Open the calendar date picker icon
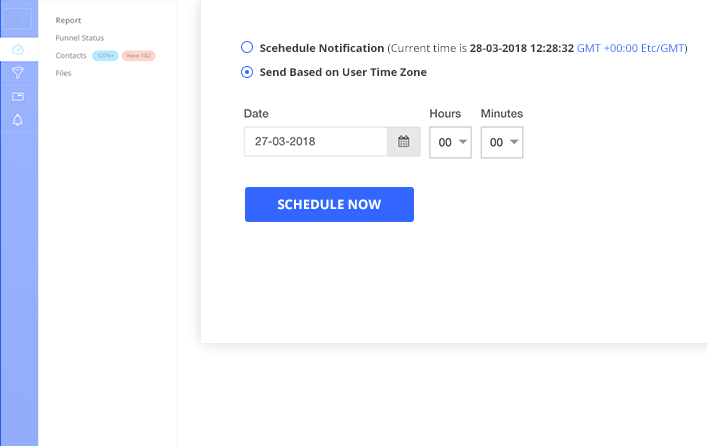 click(404, 142)
